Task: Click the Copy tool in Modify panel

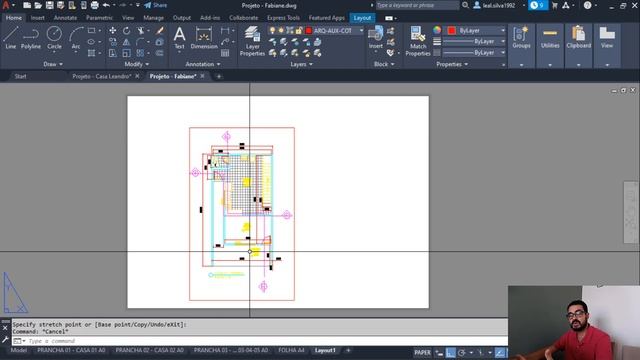Action: [x=112, y=42]
